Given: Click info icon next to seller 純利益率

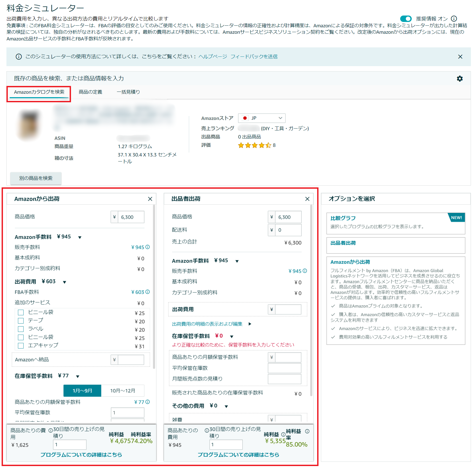Looking at the screenshot, I should point(307,431).
